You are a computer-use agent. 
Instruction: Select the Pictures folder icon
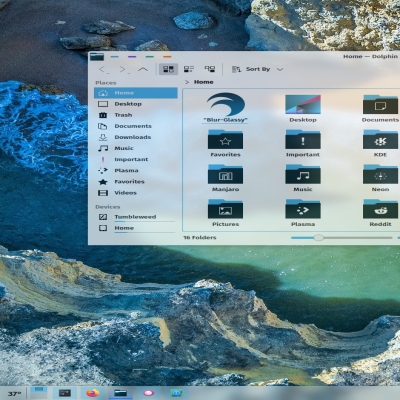click(226, 209)
